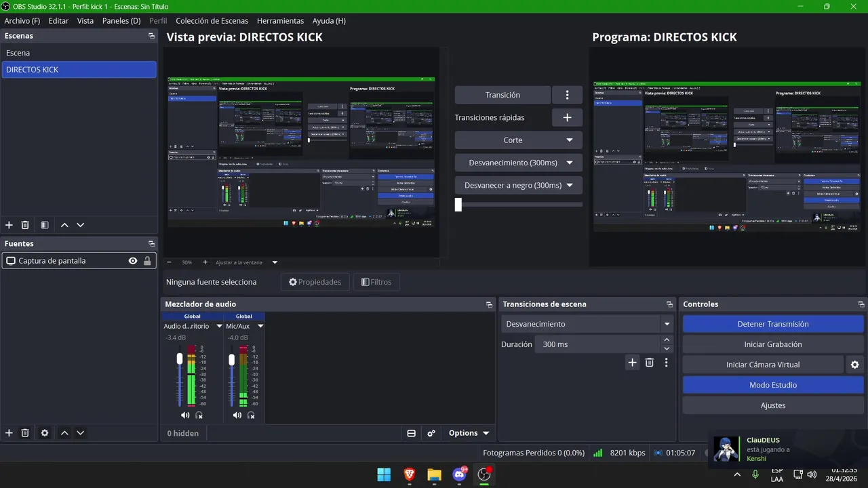This screenshot has height=488, width=868.
Task: Move scene down with the down arrow
Action: tap(80, 225)
